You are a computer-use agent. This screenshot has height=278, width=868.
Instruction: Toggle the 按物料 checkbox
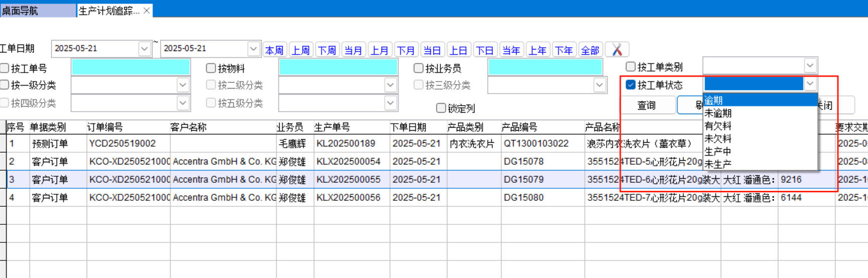tap(211, 68)
